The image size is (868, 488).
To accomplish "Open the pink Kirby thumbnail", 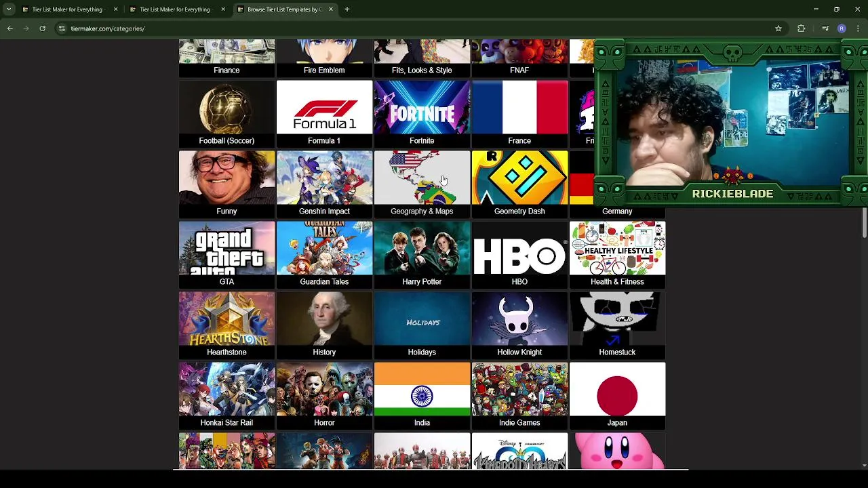I will (617, 451).
